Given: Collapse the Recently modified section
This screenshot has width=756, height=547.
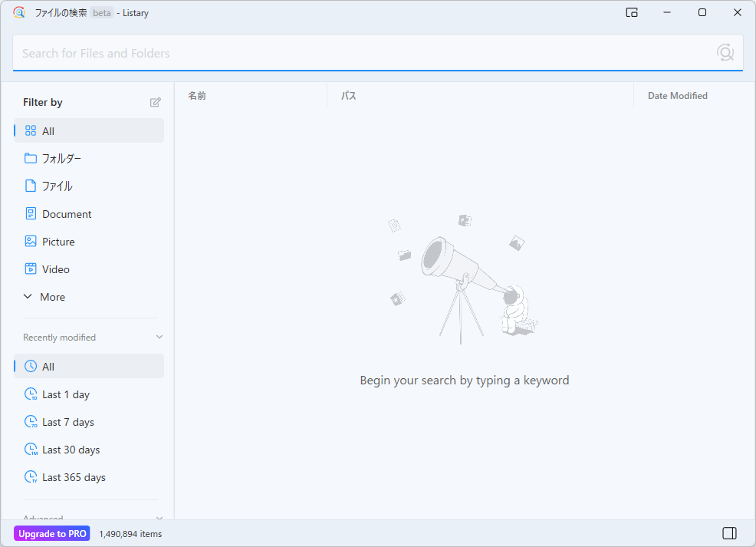Looking at the screenshot, I should click(159, 337).
